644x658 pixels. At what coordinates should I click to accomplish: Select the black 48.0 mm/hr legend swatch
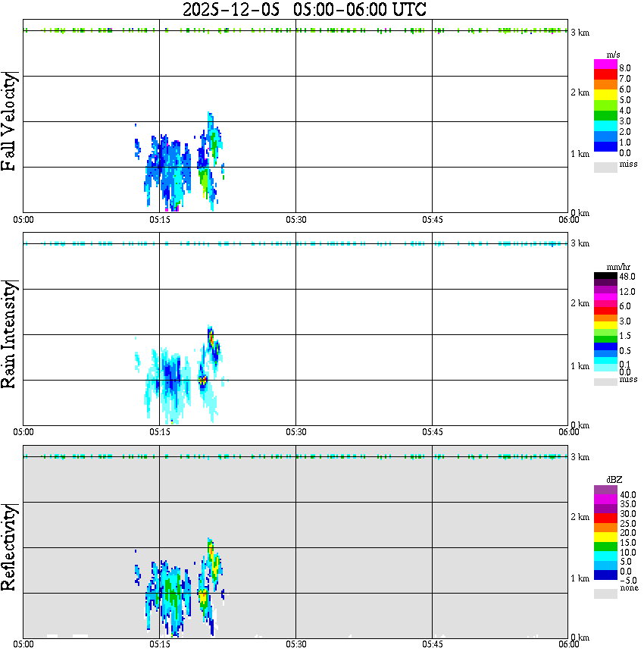[x=605, y=276]
